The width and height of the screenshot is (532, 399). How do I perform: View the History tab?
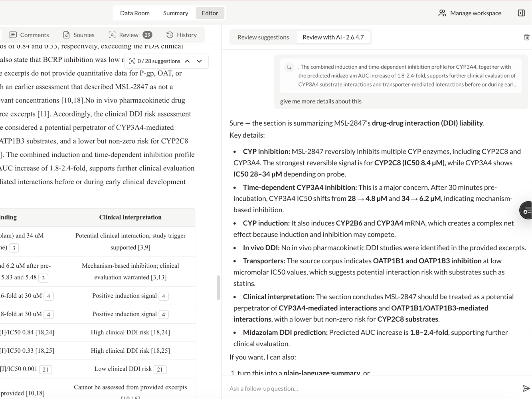182,35
